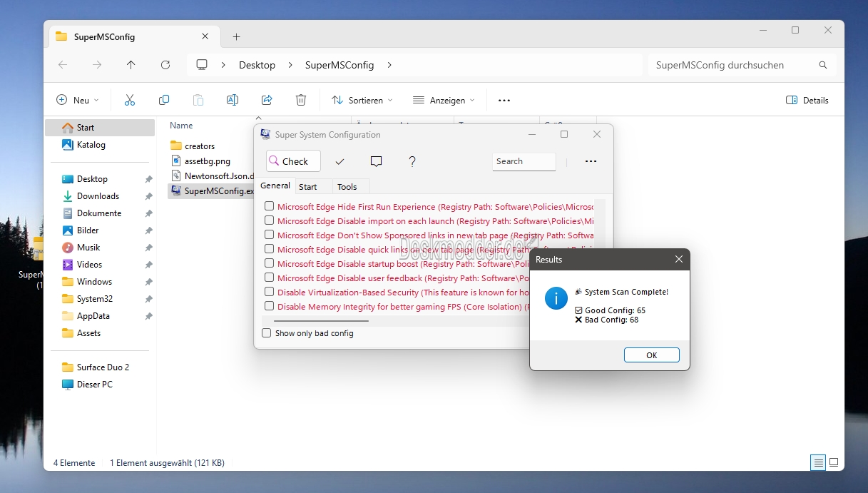Open Bilder in the Explorer sidebar

(x=100, y=230)
